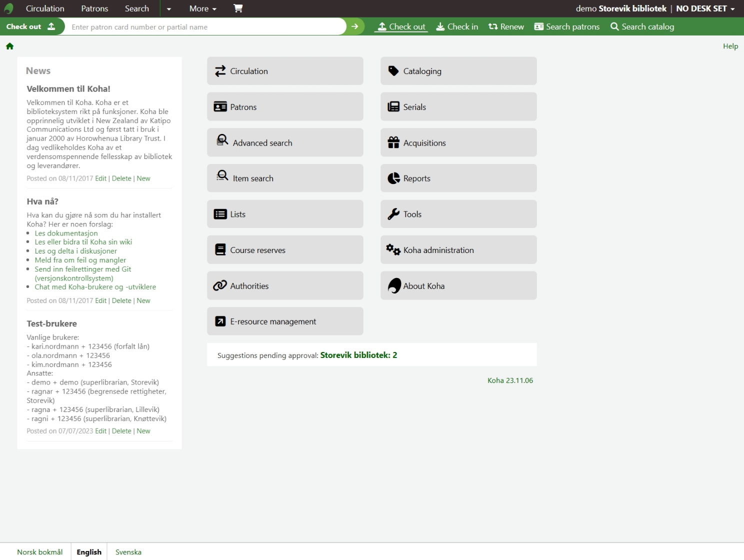Viewport: 744px width, 560px height.
Task: Select Search patrons tab
Action: click(567, 26)
